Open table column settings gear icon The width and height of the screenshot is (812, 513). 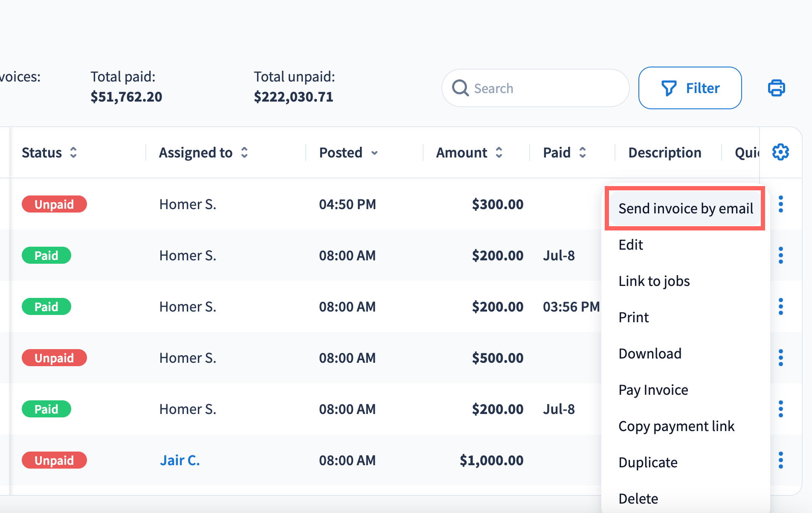(780, 152)
